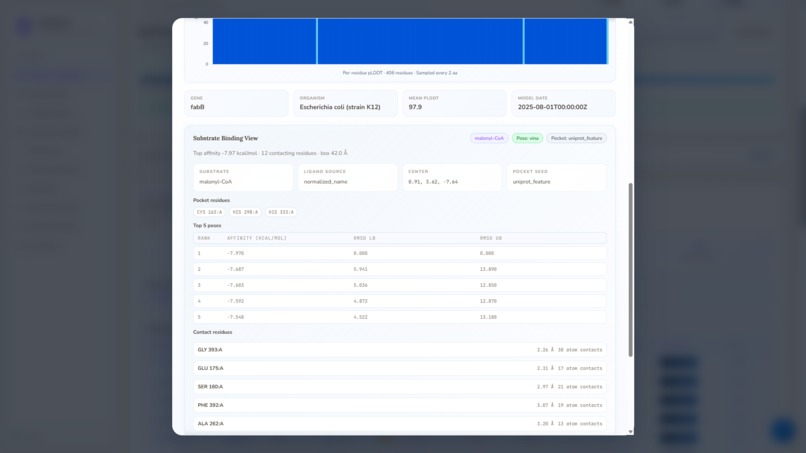806x453 pixels.
Task: Click the RMSD UB value 13.890
Action: point(488,269)
